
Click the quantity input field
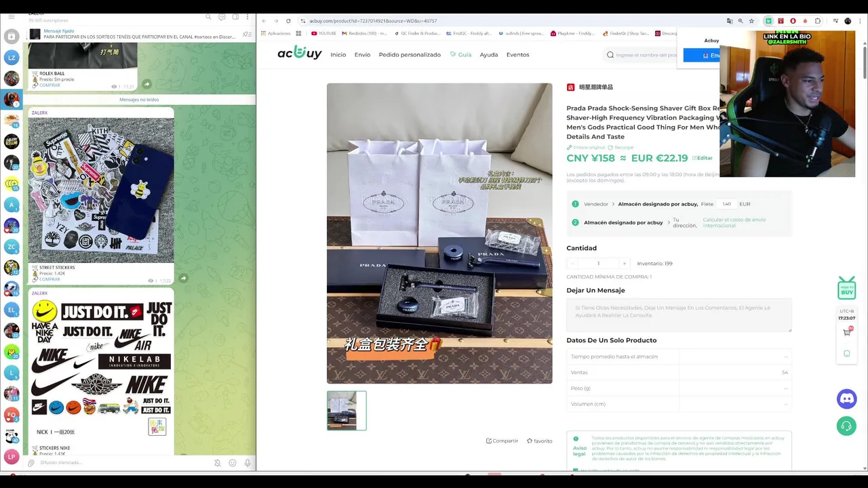point(598,264)
